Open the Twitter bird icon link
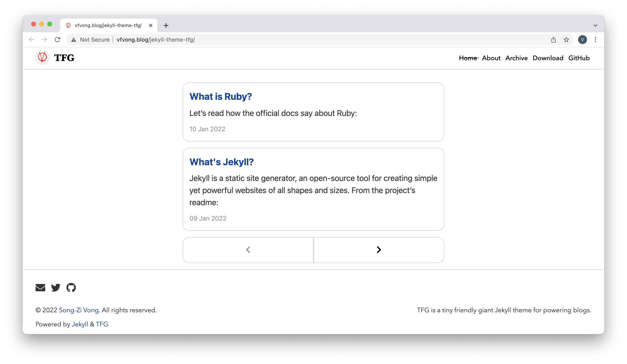 [56, 288]
